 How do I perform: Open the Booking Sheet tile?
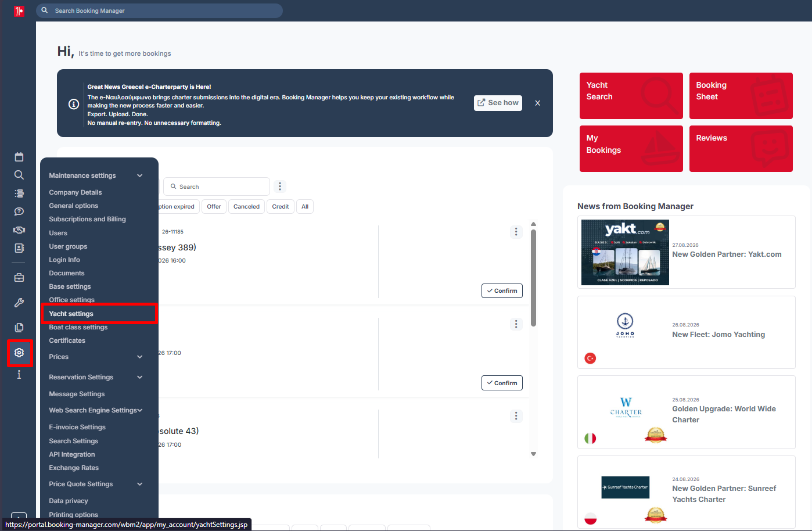click(x=741, y=96)
